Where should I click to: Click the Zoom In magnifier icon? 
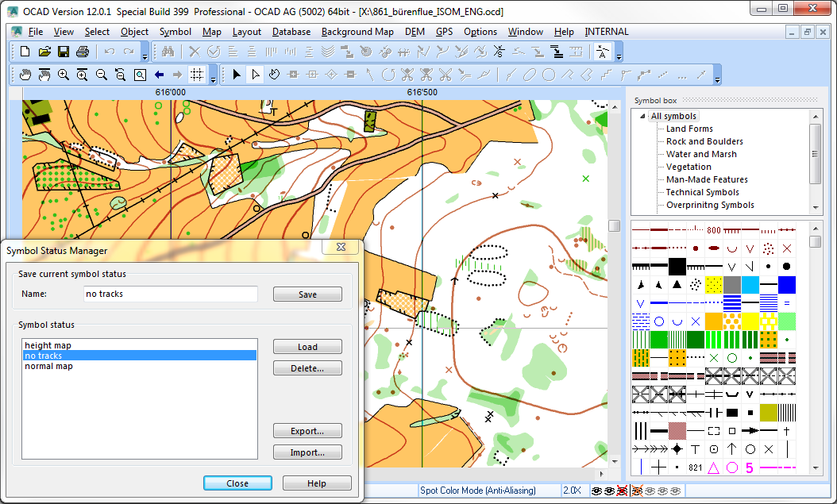coord(64,75)
